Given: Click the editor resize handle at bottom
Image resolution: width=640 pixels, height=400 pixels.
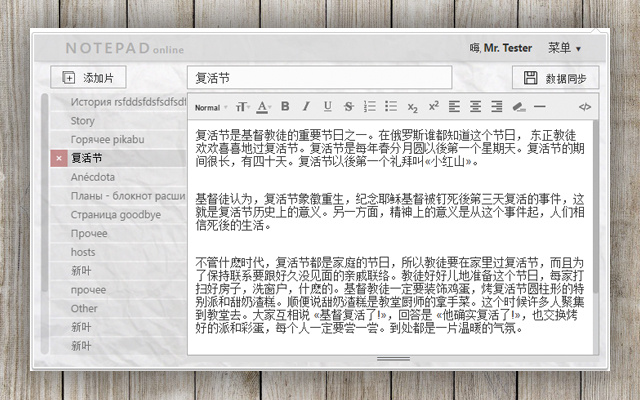Looking at the screenshot, I should point(393,359).
